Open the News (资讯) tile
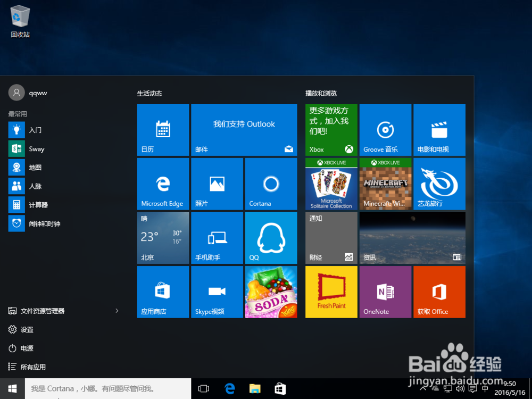Viewport: 532px width, 399px height. [x=412, y=238]
